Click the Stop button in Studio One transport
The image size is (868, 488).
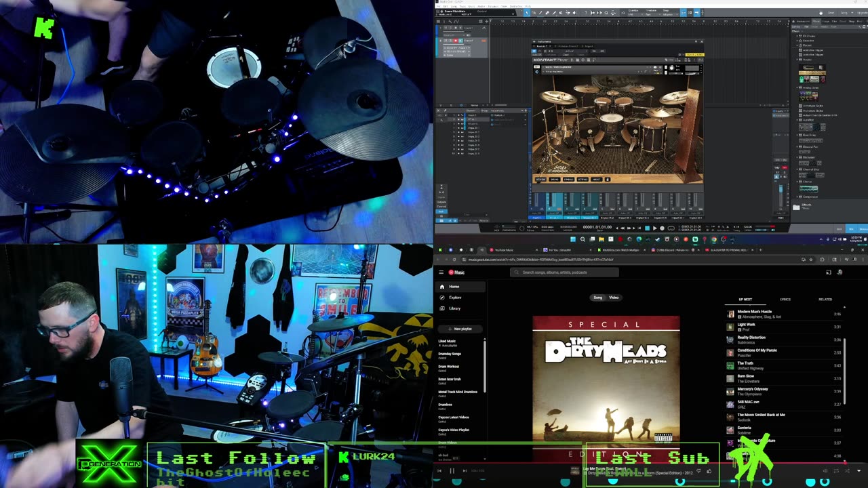[647, 228]
